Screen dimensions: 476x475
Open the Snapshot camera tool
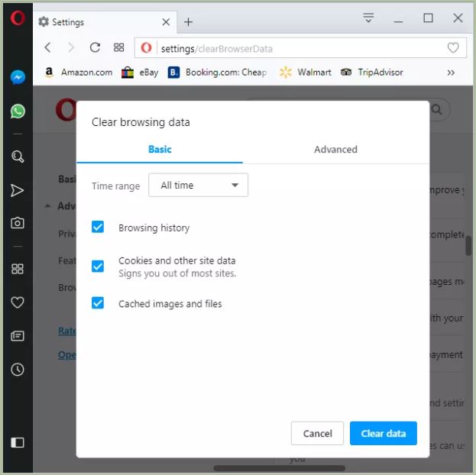pyautogui.click(x=17, y=223)
